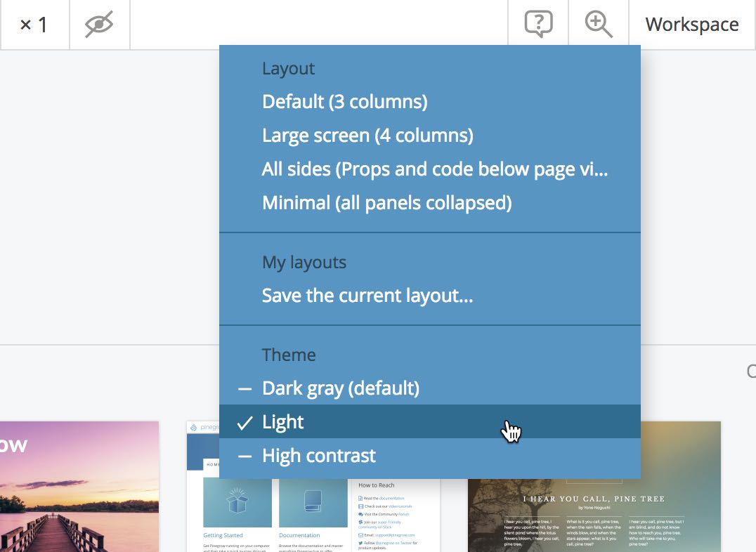
Task: Open the Getting Started link
Action: pyautogui.click(x=223, y=535)
